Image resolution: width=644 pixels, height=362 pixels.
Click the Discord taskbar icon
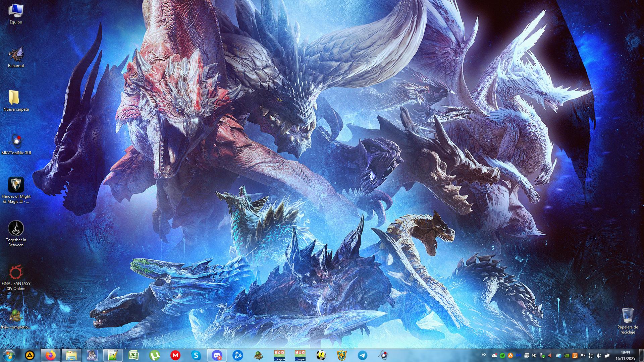(217, 355)
